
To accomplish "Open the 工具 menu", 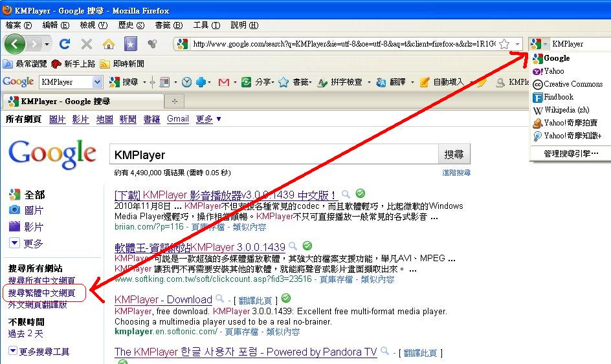I will pyautogui.click(x=207, y=25).
